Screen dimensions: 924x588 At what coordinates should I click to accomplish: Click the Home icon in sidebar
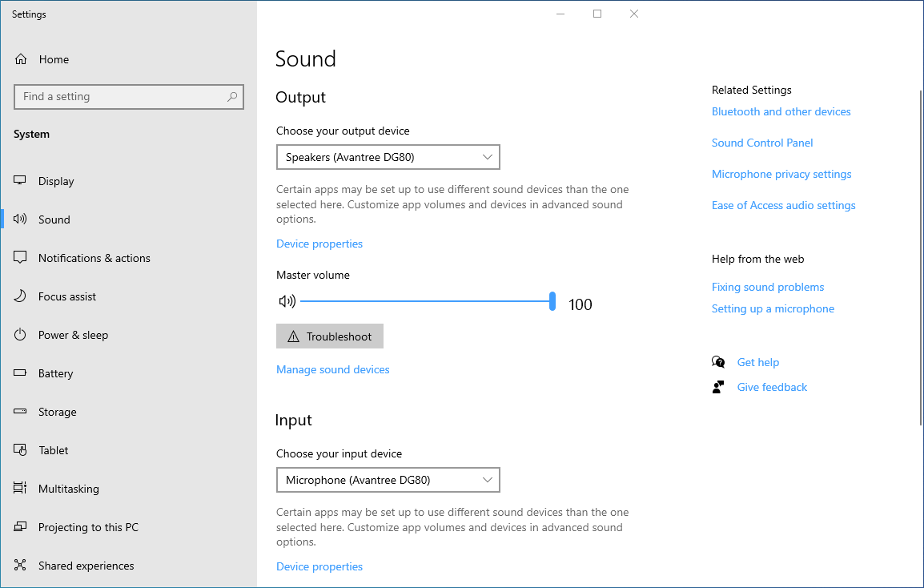click(x=21, y=59)
